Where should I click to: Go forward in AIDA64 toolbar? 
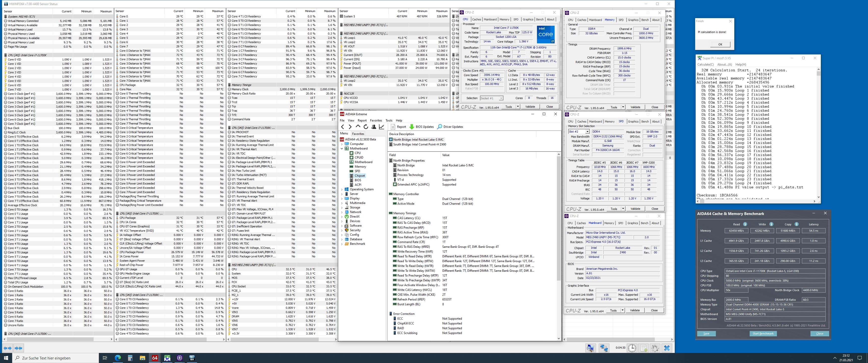point(350,127)
